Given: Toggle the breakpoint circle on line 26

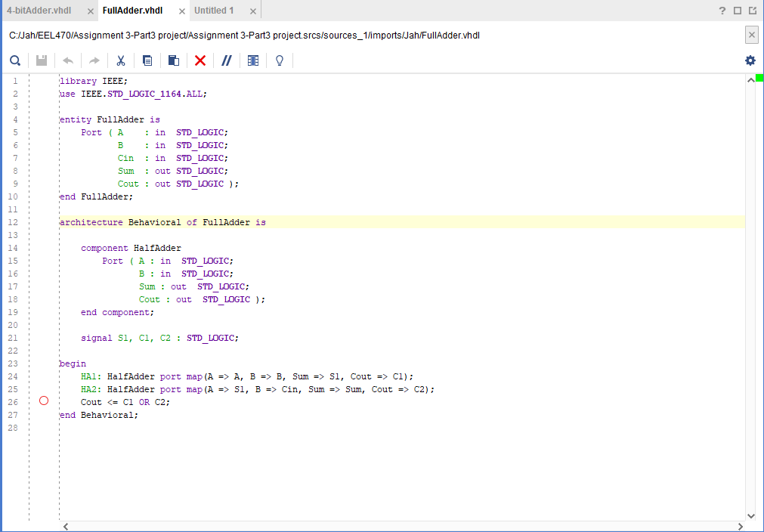Looking at the screenshot, I should click(44, 401).
